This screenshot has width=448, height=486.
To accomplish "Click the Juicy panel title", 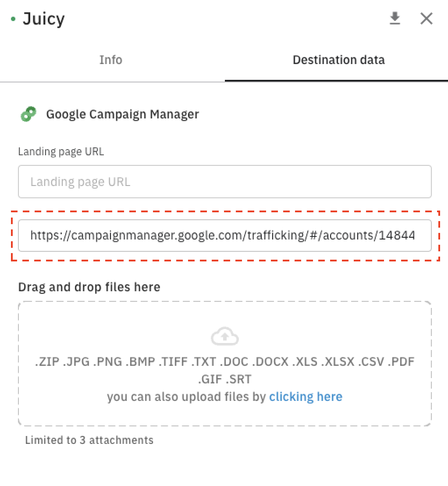I will coord(44,19).
